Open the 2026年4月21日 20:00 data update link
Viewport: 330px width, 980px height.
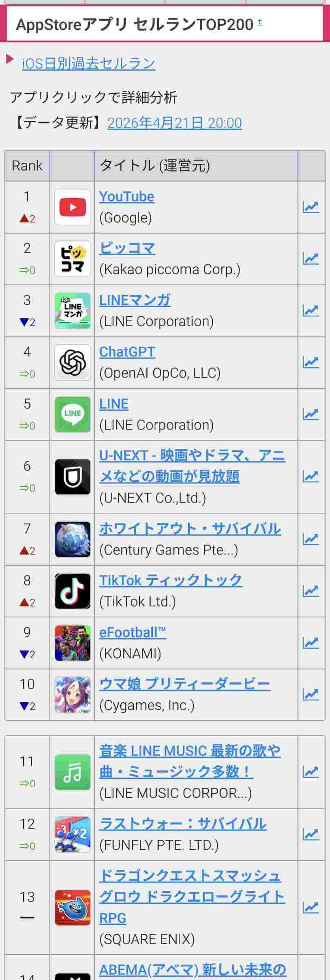(x=175, y=123)
